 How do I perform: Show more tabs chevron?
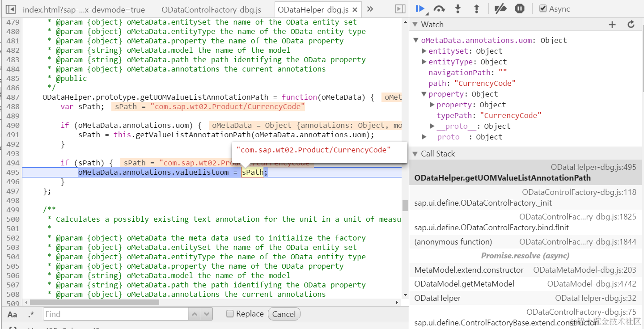coord(370,9)
